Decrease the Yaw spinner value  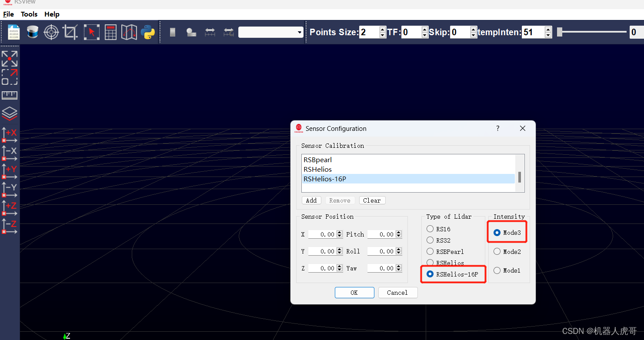pos(399,270)
